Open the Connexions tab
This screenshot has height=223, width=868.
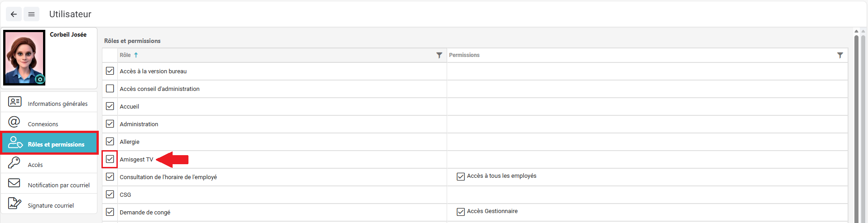pos(43,124)
